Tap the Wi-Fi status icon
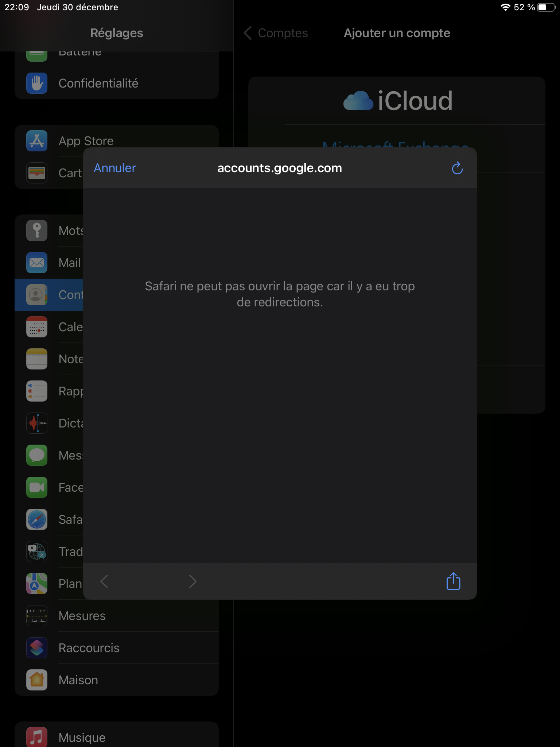 click(505, 7)
